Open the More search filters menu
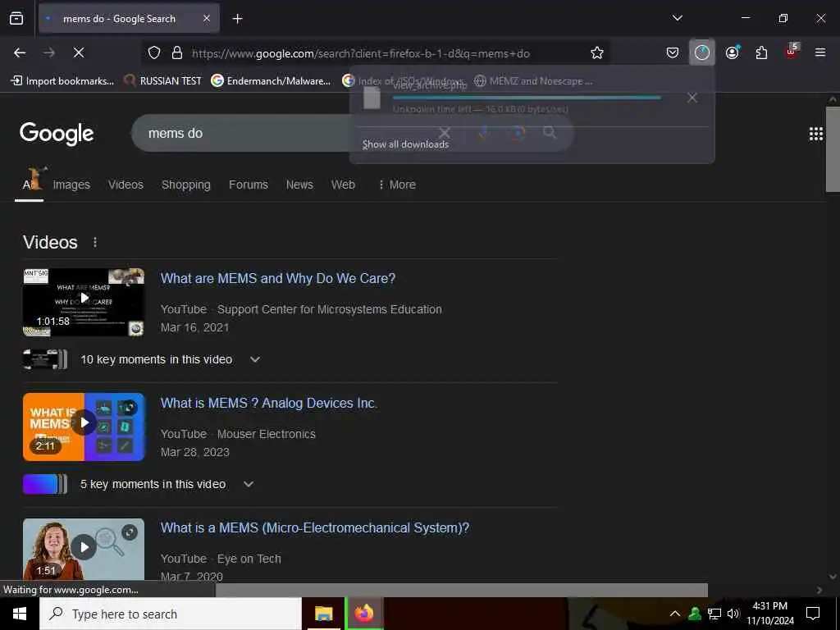 [397, 185]
